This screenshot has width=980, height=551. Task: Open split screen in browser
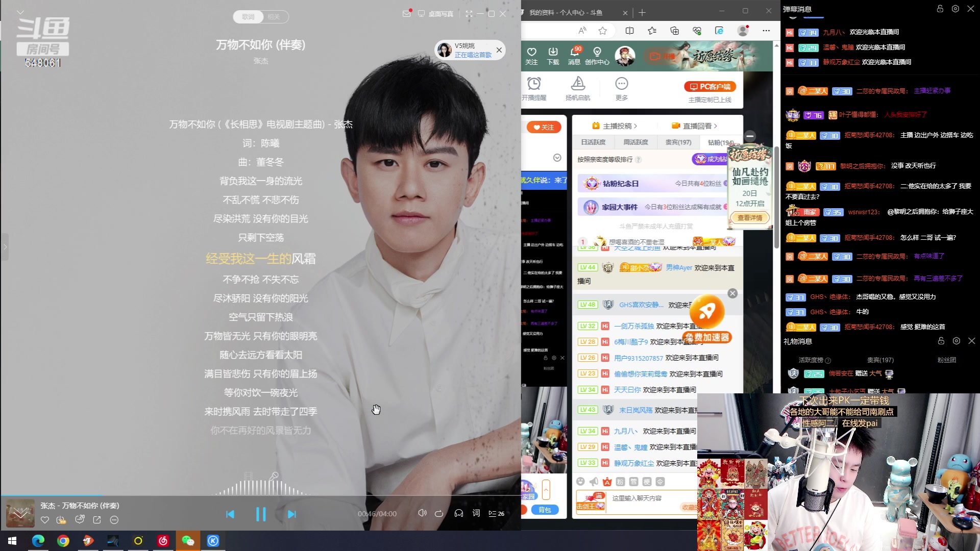(629, 31)
